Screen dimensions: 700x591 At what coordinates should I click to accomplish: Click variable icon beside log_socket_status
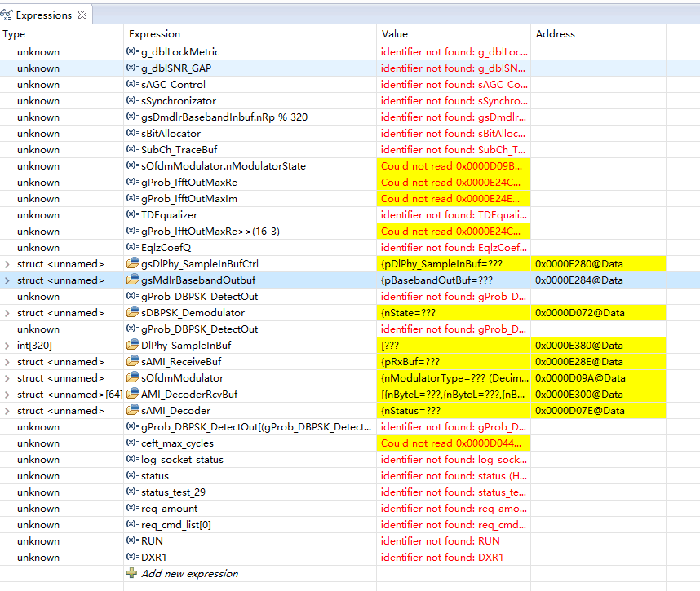coord(133,459)
